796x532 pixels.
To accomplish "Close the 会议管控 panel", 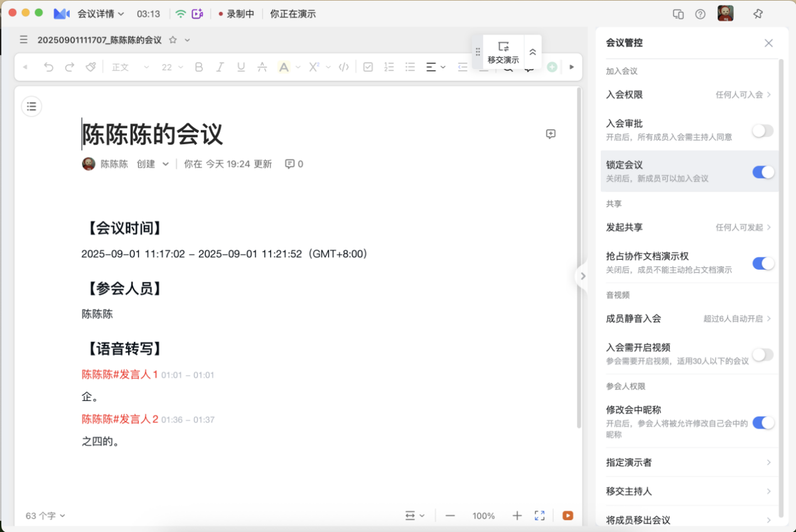I will click(x=768, y=43).
